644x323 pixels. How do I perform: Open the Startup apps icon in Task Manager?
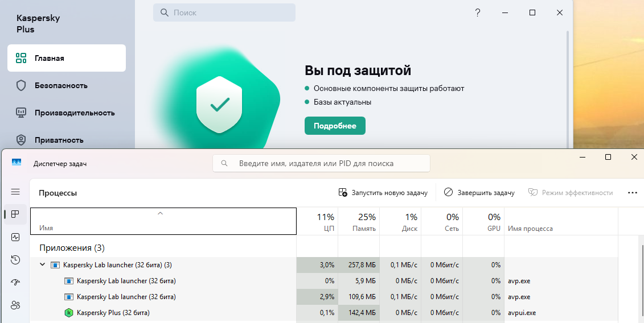coord(15,282)
